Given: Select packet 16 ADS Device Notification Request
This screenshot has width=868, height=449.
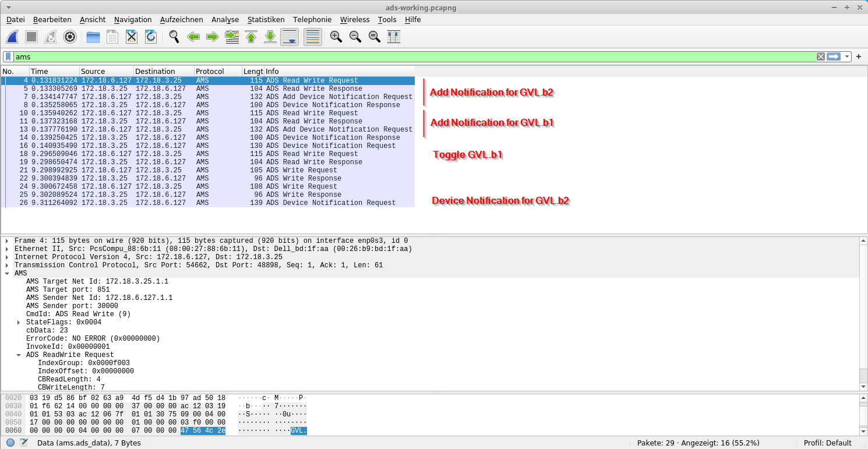Looking at the screenshot, I should 208,146.
